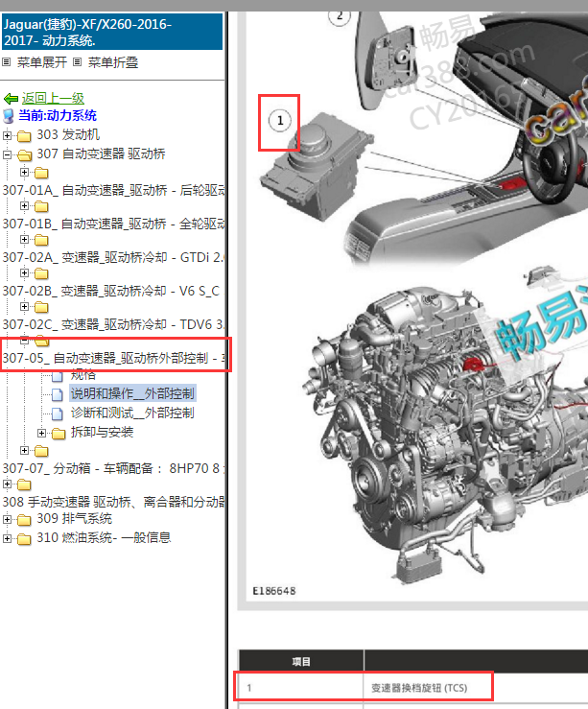Expand the 308 手动变速器 node
This screenshot has width=588, height=709.
(7, 484)
